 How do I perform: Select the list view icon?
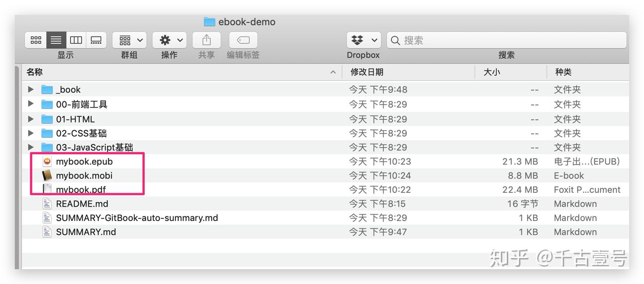55,39
